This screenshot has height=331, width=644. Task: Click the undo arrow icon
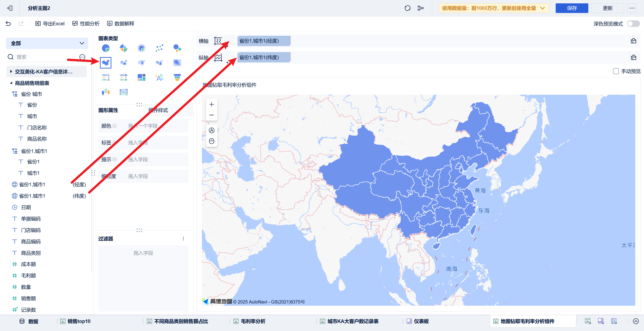pos(8,23)
